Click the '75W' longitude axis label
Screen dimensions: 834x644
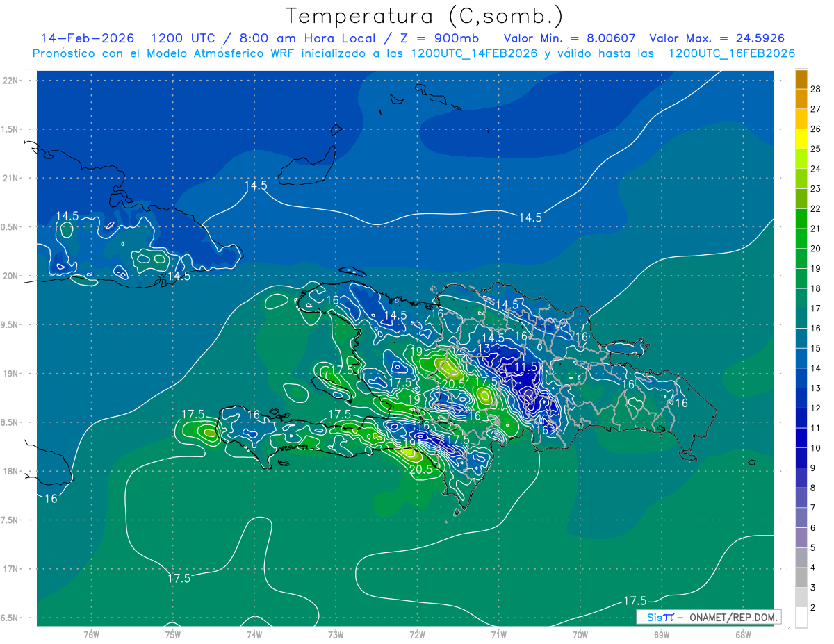pos(172,635)
